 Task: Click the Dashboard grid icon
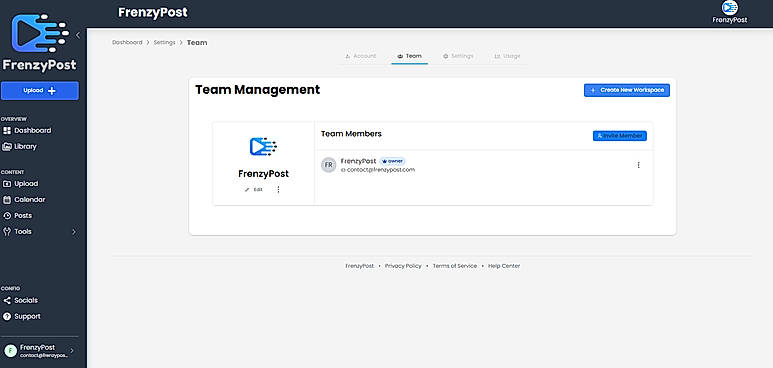6,131
